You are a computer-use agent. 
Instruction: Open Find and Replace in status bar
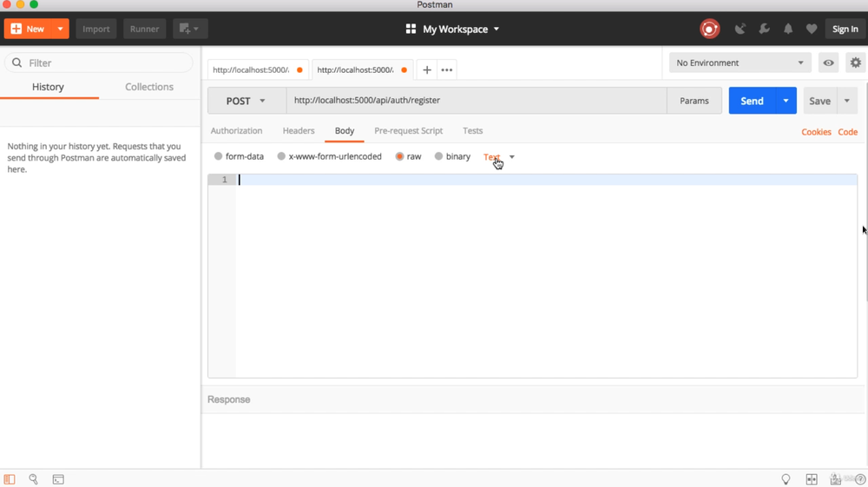[33, 479]
